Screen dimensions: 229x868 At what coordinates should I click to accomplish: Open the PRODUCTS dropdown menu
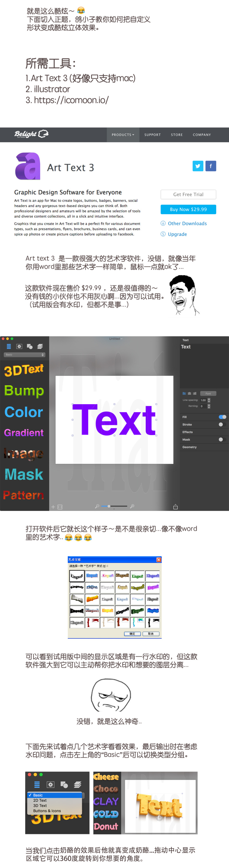pyautogui.click(x=123, y=135)
